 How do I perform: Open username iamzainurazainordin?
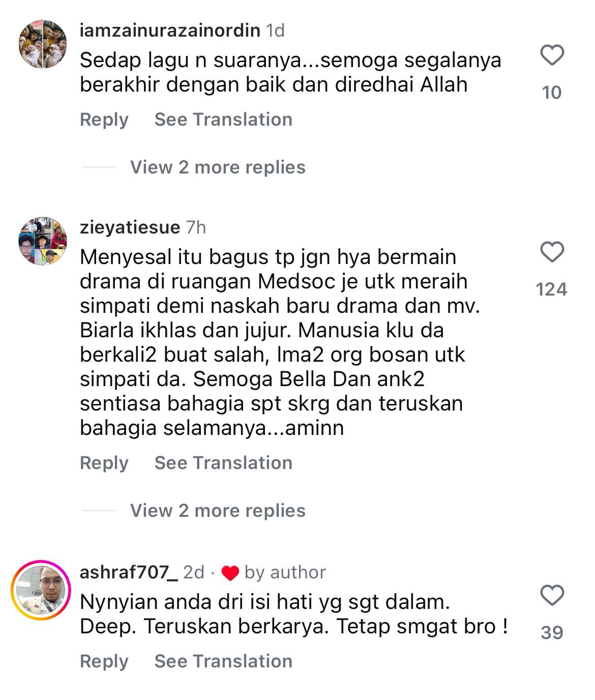(170, 31)
